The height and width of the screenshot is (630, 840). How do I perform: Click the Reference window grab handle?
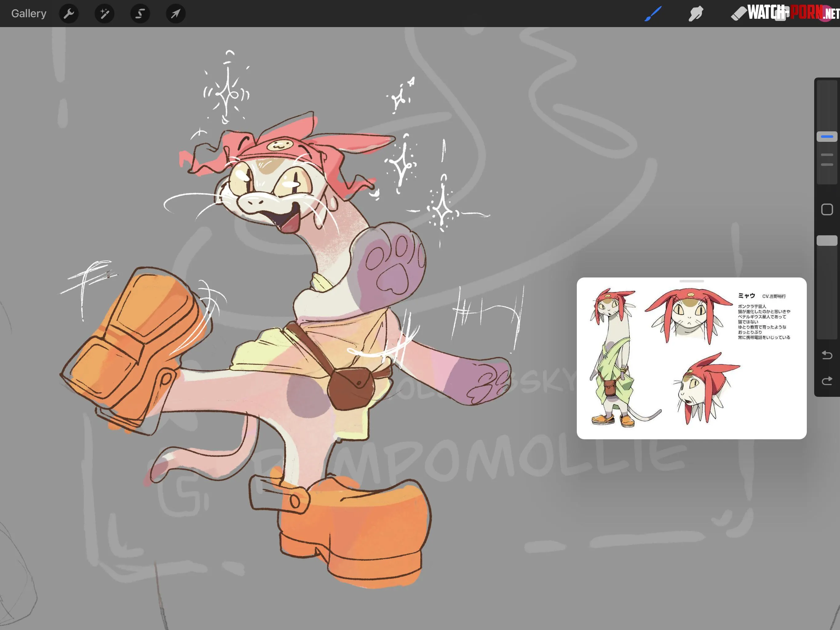click(691, 281)
